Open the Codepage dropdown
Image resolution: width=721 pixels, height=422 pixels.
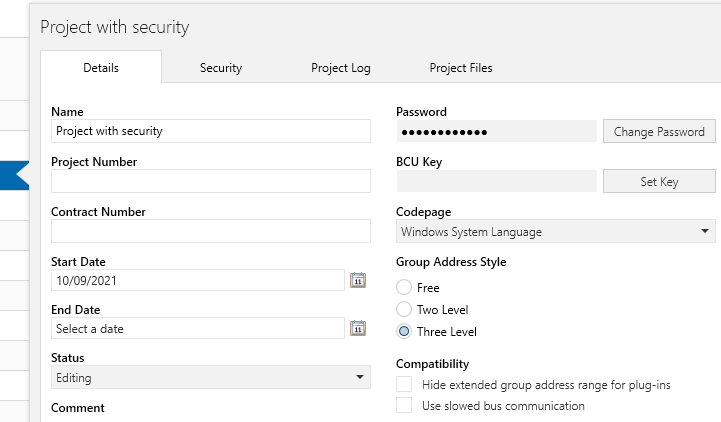[555, 231]
